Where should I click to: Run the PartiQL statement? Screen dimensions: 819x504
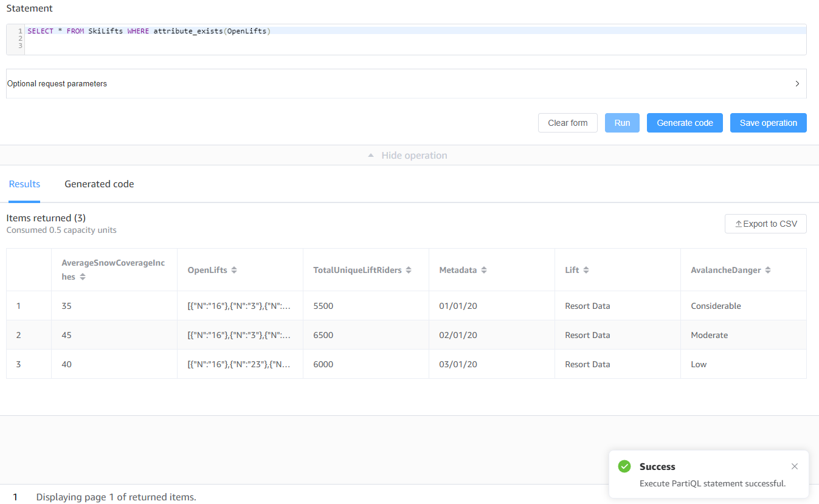point(622,123)
